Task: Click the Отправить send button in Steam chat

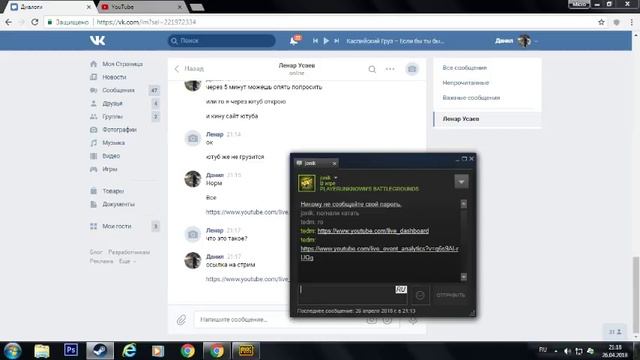Action: (451, 295)
